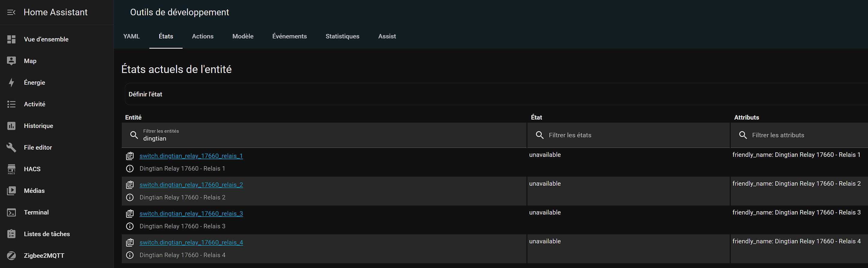The image size is (868, 268).
Task: Click the Filtrer les attributs field
Action: 802,135
